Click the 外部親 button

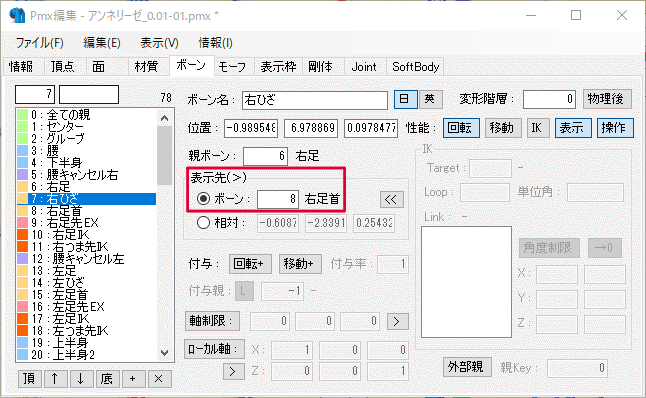(x=467, y=367)
